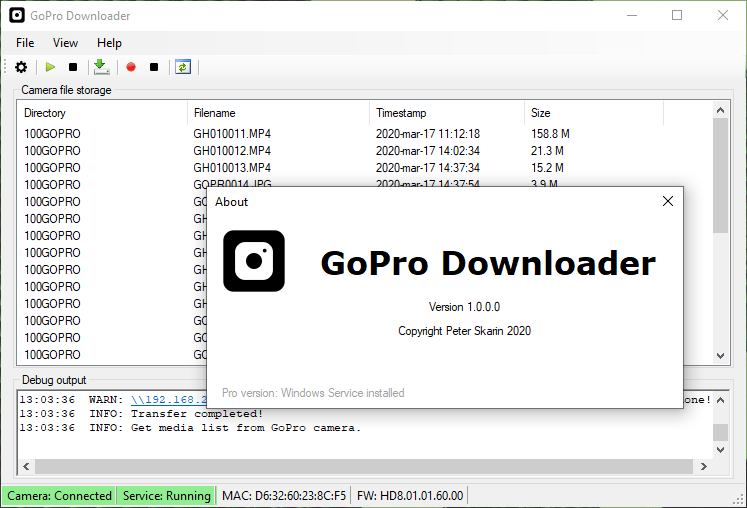Sort by the Directory column header
The image size is (747, 508).
coord(102,113)
